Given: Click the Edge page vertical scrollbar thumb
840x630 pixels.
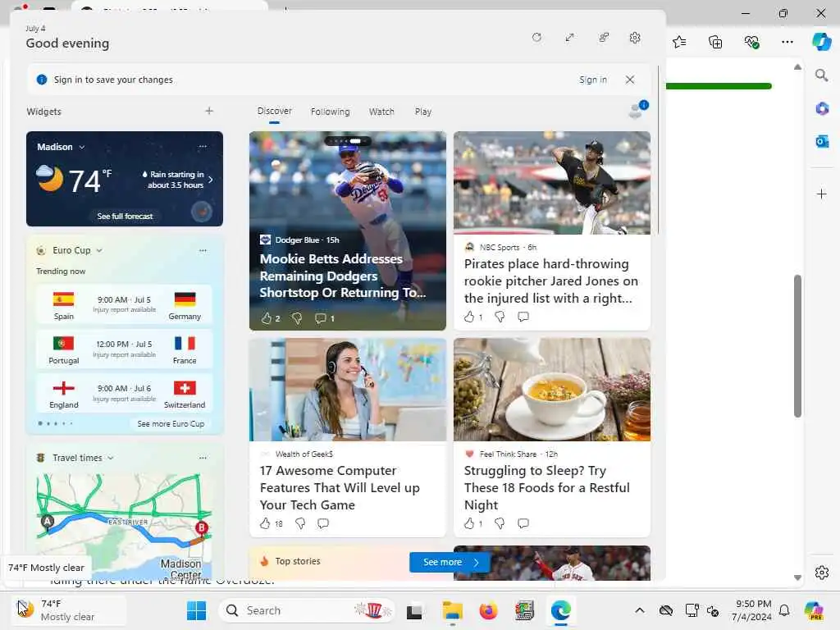Looking at the screenshot, I should click(x=797, y=346).
